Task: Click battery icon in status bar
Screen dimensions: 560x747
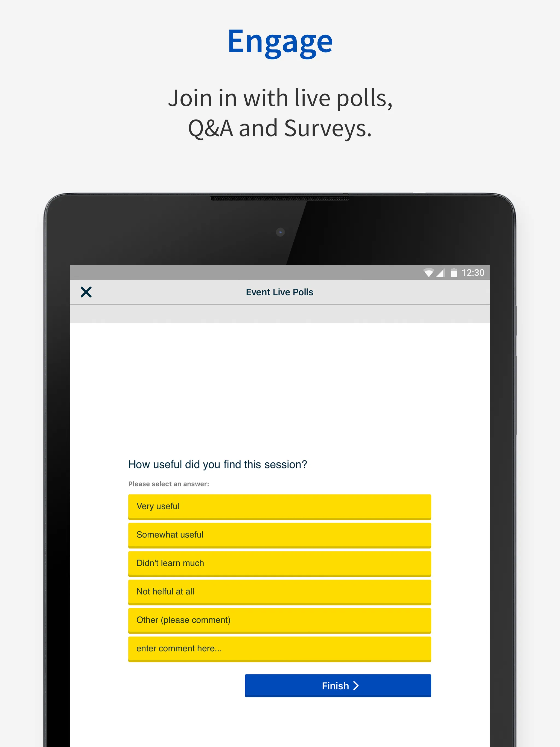Action: (x=456, y=272)
